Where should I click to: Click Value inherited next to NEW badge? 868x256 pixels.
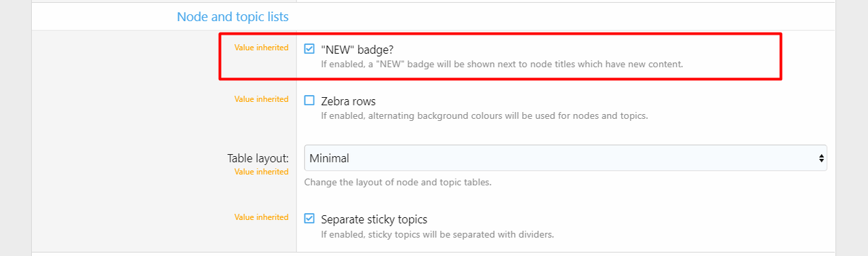pos(261,48)
